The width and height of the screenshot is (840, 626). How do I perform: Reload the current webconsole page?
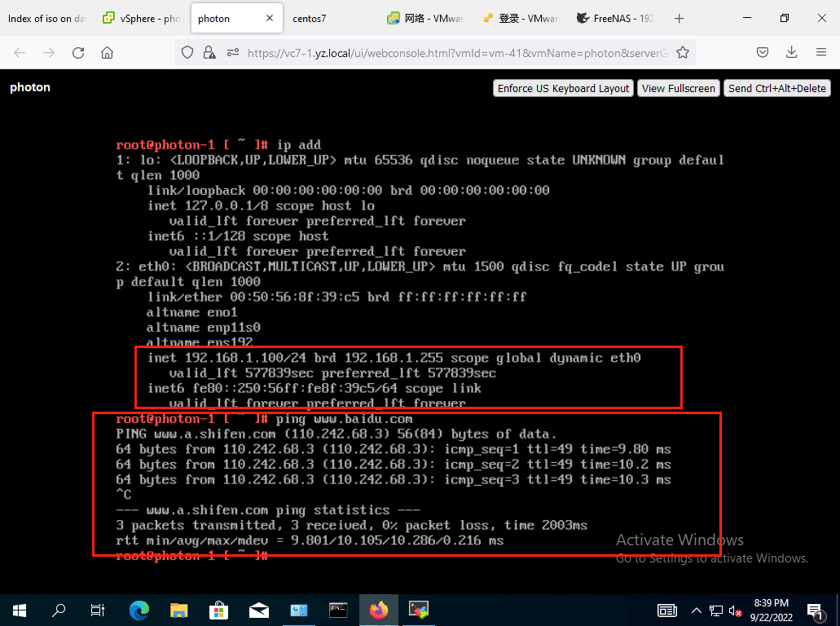coord(78,52)
